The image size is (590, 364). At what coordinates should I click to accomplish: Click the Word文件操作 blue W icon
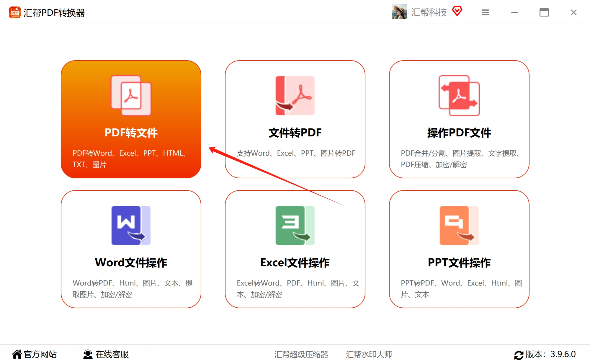click(x=131, y=225)
